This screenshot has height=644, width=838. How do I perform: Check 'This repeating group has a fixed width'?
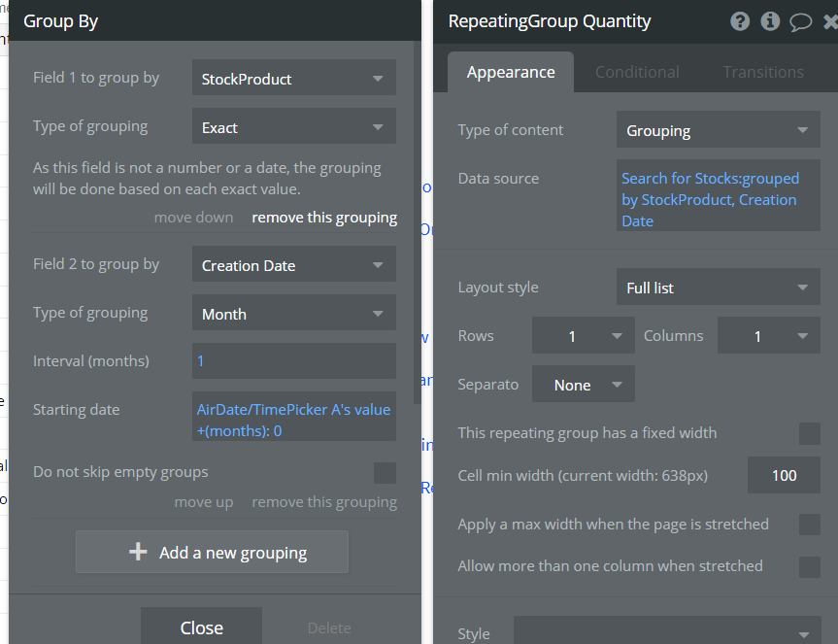pos(809,433)
